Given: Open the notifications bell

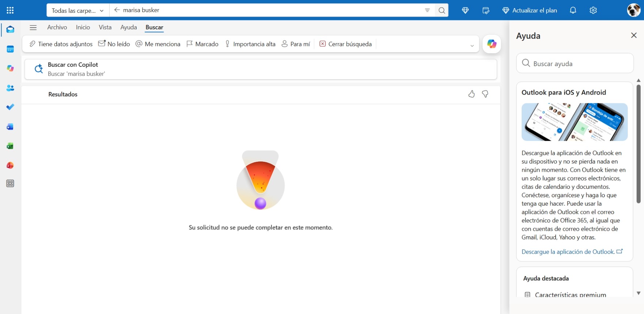Looking at the screenshot, I should point(573,10).
